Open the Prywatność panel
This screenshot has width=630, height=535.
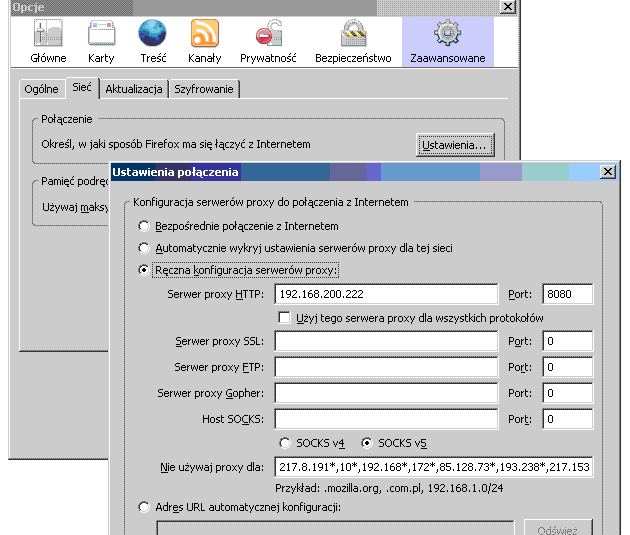pyautogui.click(x=269, y=42)
